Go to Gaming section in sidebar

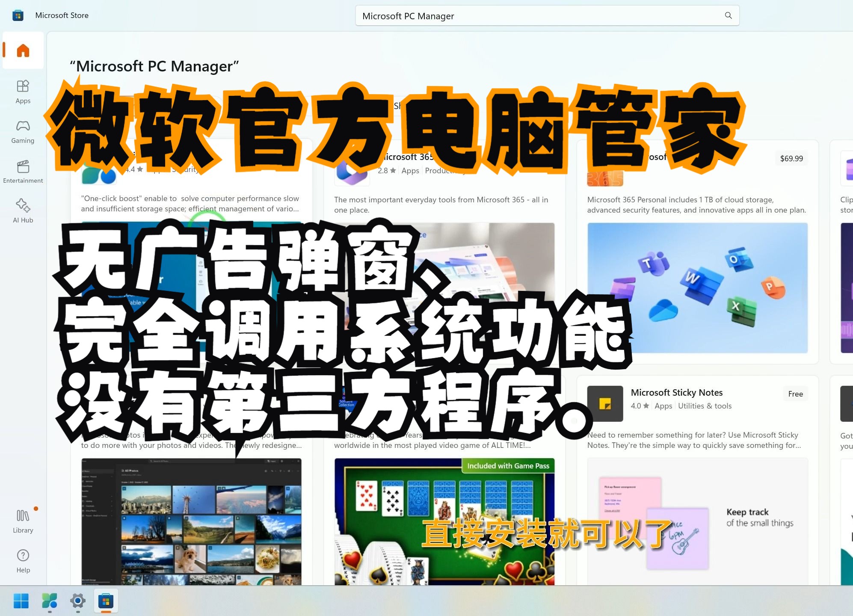click(23, 132)
